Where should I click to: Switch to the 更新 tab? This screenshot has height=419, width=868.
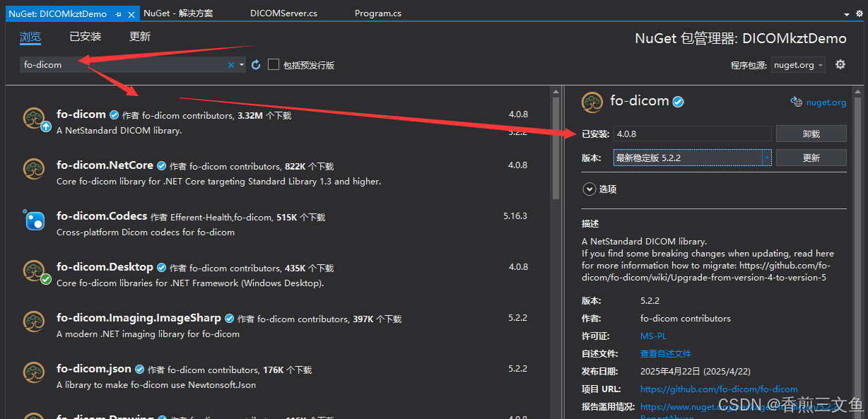click(140, 37)
